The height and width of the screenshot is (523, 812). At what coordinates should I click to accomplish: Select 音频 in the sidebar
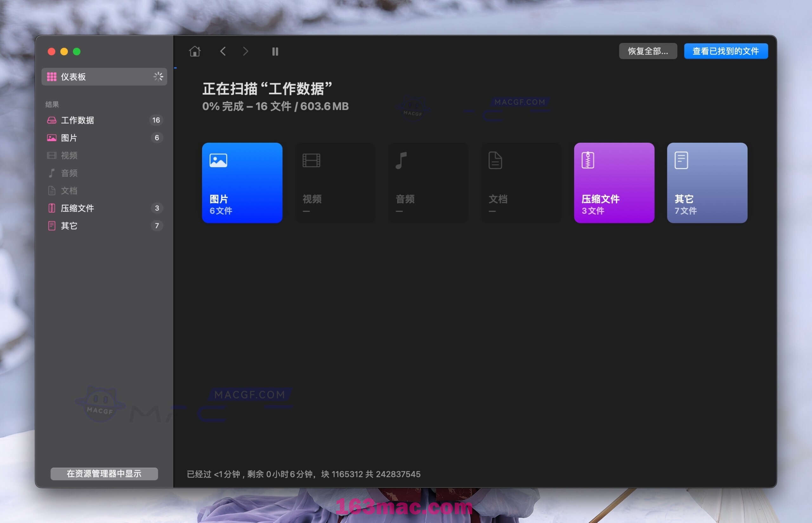(104, 173)
